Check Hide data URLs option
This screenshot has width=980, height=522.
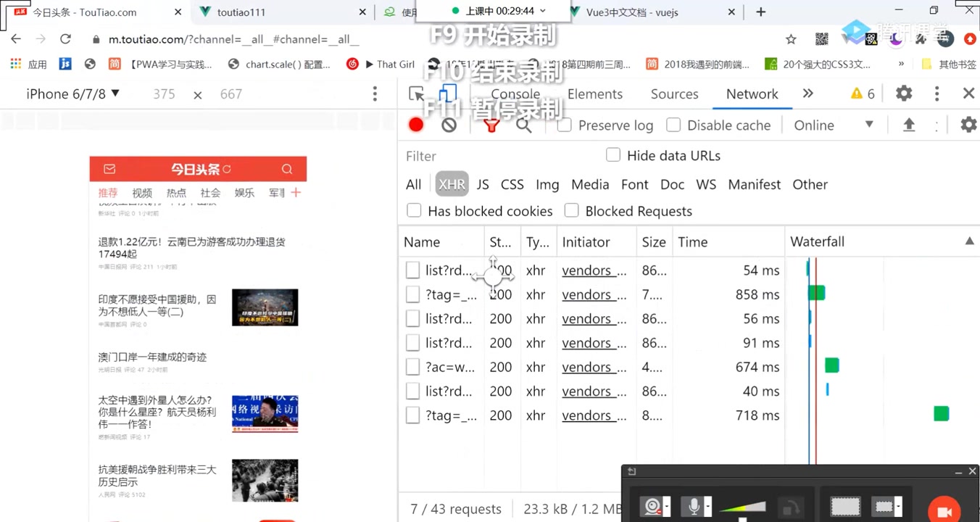[613, 154]
